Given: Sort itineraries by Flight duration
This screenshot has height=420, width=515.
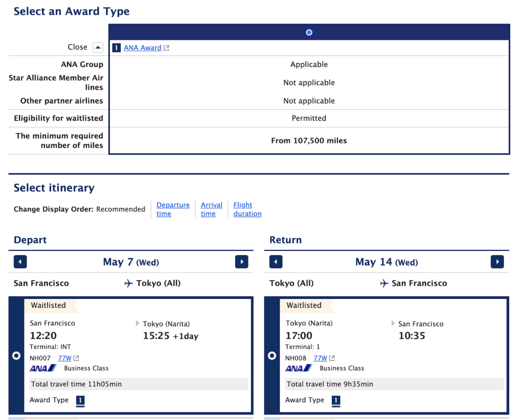Looking at the screenshot, I should 247,209.
